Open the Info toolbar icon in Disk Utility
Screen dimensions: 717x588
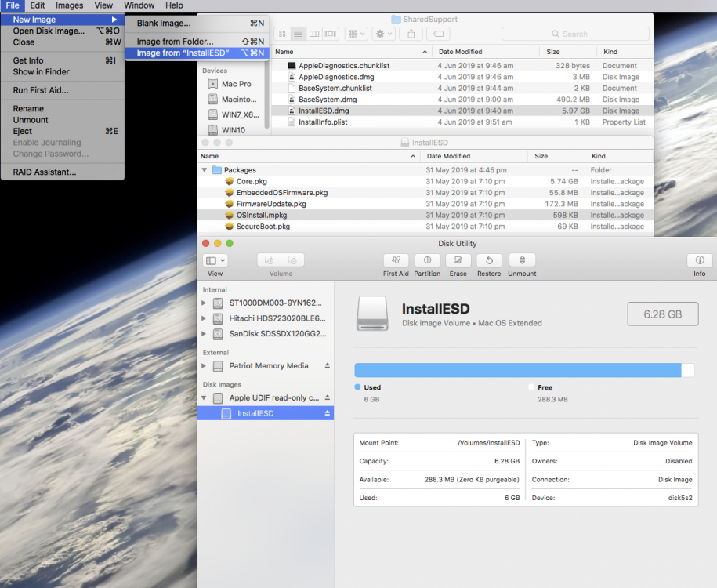[x=699, y=260]
